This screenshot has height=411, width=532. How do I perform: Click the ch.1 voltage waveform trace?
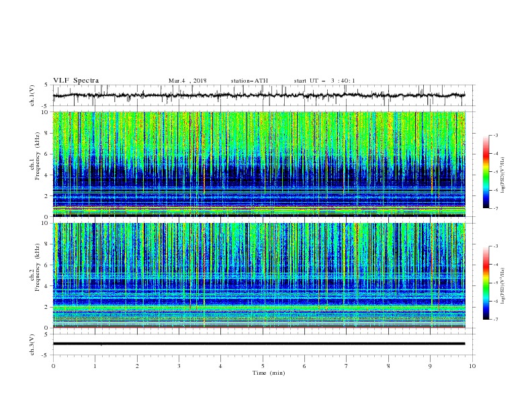[x=259, y=95]
